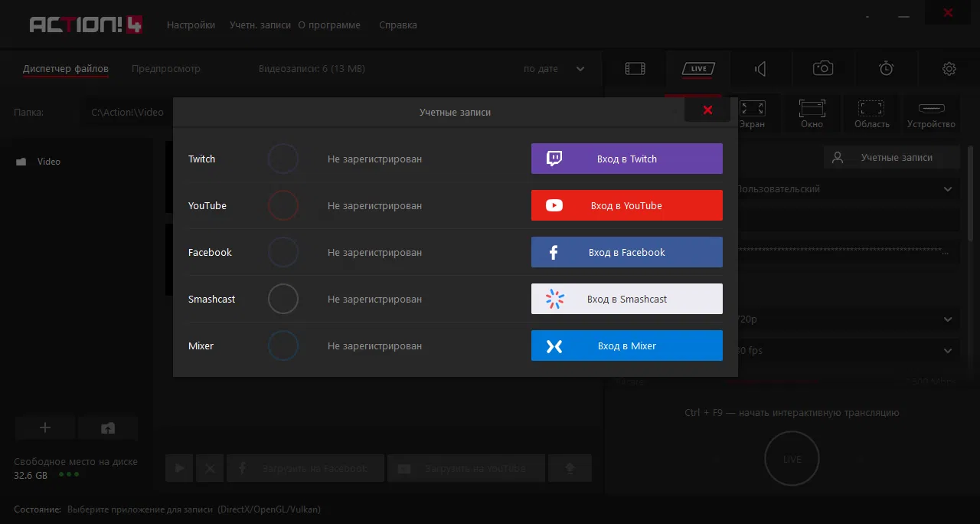Click the Twitch status circle
The width and height of the screenshot is (980, 524).
tap(283, 159)
